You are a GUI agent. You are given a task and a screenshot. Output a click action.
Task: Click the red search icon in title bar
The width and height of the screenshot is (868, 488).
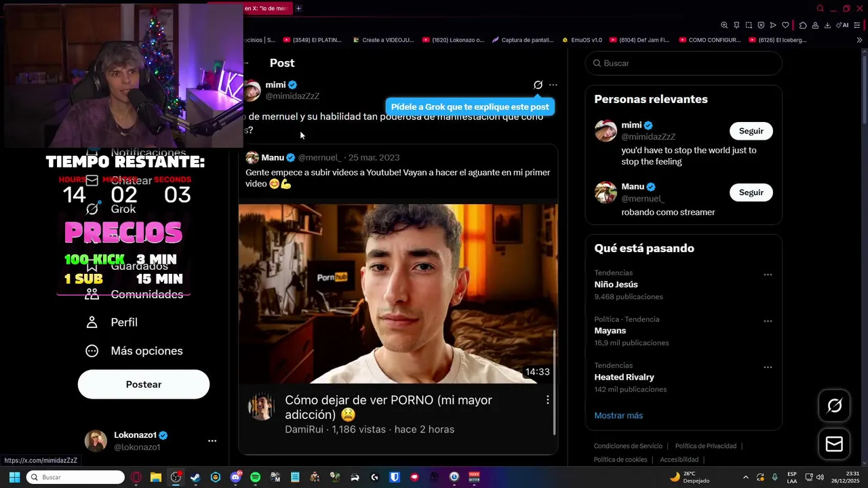[x=820, y=8]
